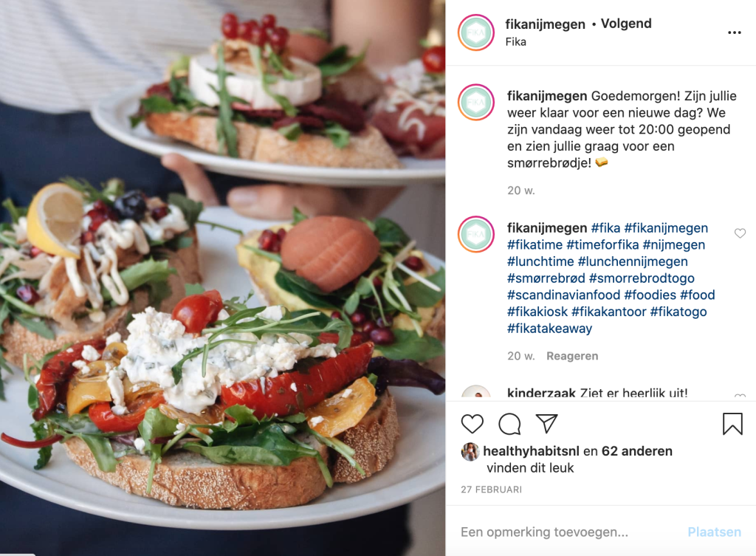Viewport: 756px width, 556px height.
Task: Click the kinderzaak commenter username
Action: click(541, 393)
